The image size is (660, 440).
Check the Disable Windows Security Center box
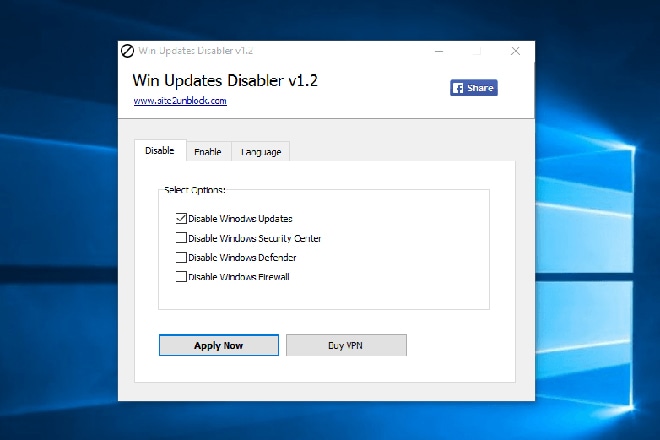[x=181, y=238]
